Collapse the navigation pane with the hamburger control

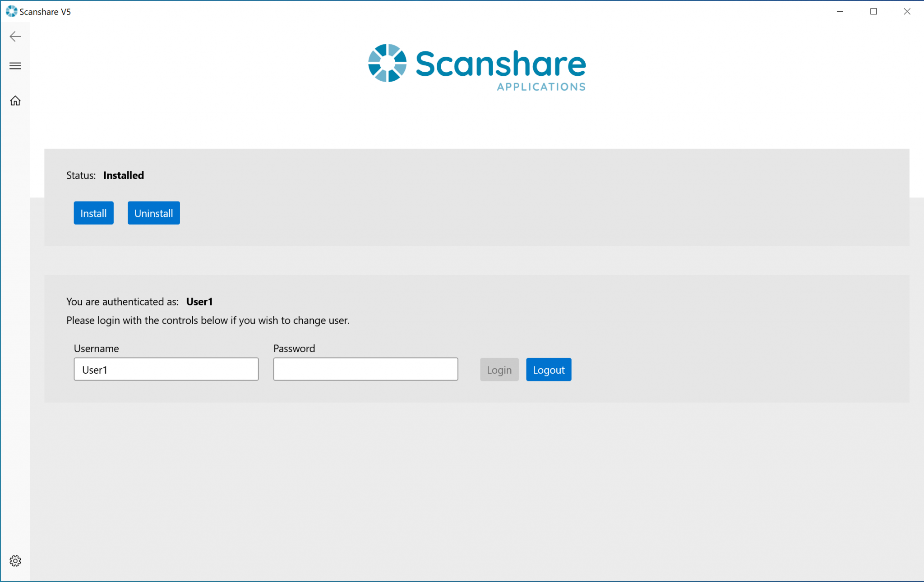15,66
